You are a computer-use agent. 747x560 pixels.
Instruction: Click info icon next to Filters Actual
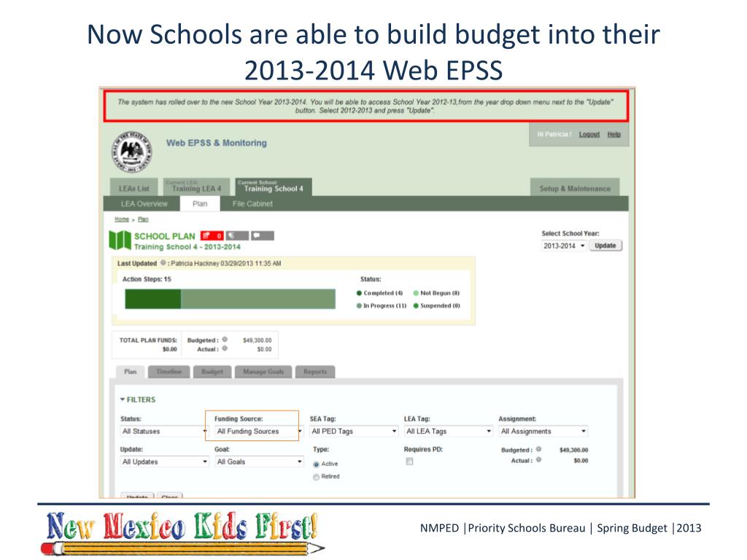(538, 460)
